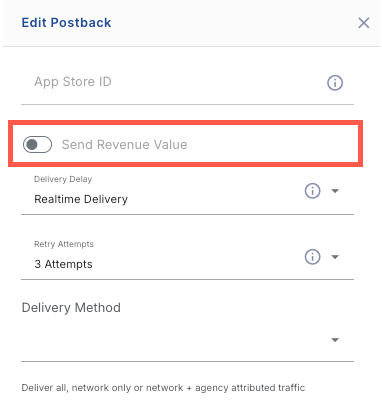Enable the Send Revenue Value switch
The width and height of the screenshot is (382, 404).
point(37,144)
